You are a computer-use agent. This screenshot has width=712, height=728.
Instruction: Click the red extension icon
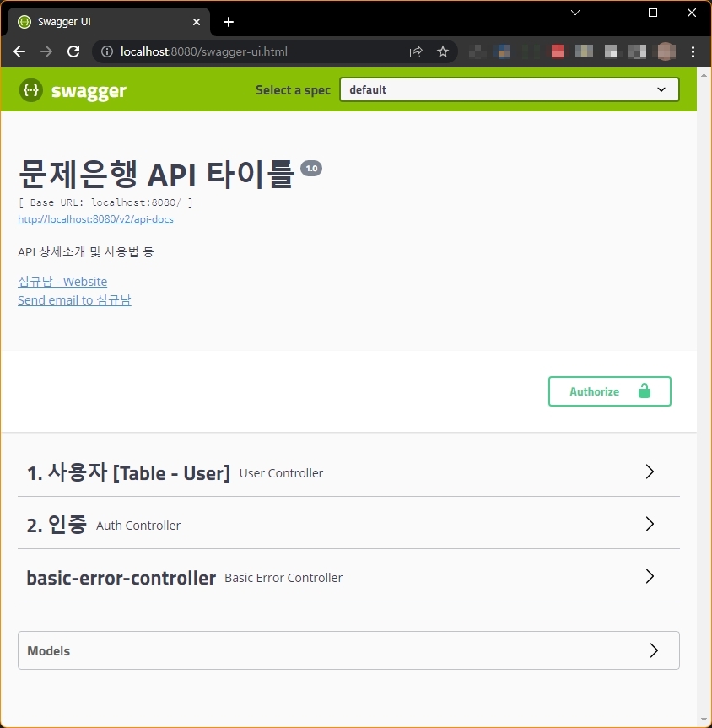coord(558,51)
